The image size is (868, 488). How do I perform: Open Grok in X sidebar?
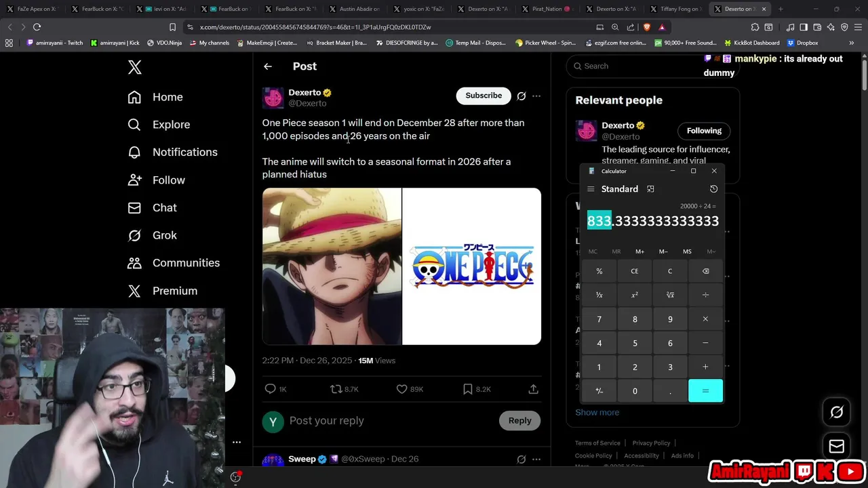click(x=152, y=235)
